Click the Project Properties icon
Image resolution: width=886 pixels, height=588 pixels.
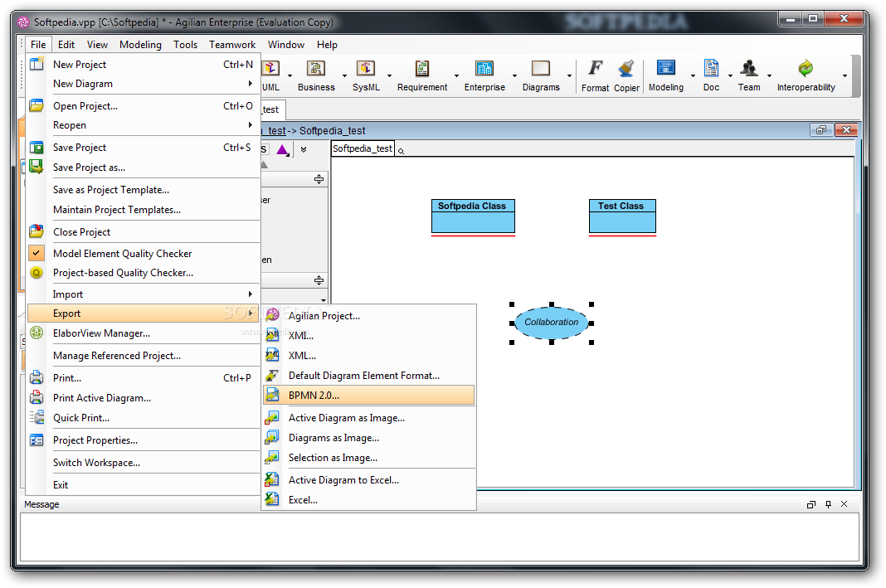point(37,440)
